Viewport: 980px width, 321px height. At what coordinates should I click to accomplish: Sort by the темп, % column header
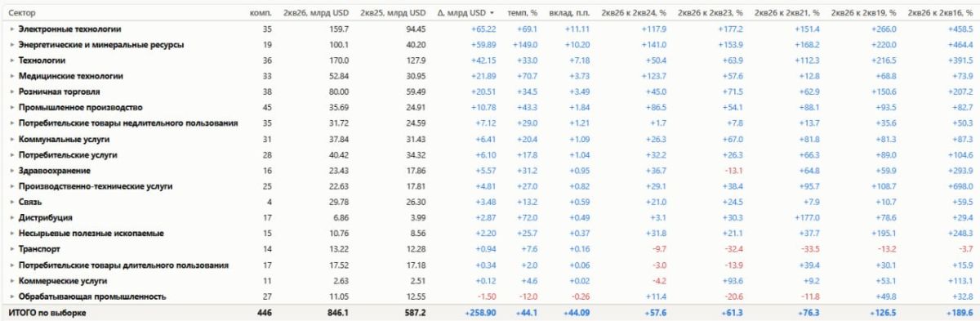point(522,13)
